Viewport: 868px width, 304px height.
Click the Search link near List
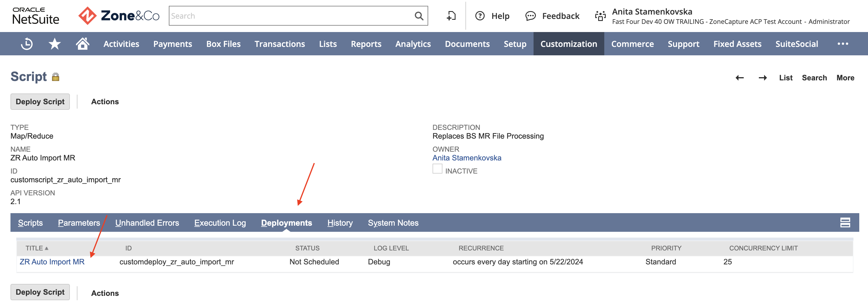pyautogui.click(x=814, y=78)
